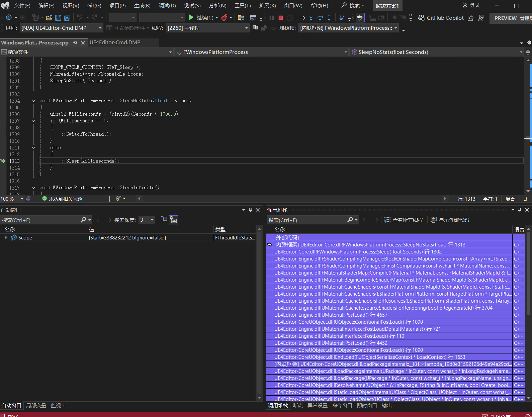This screenshot has width=532, height=417.
Task: Click the PREVIEW button
Action: coord(506,18)
